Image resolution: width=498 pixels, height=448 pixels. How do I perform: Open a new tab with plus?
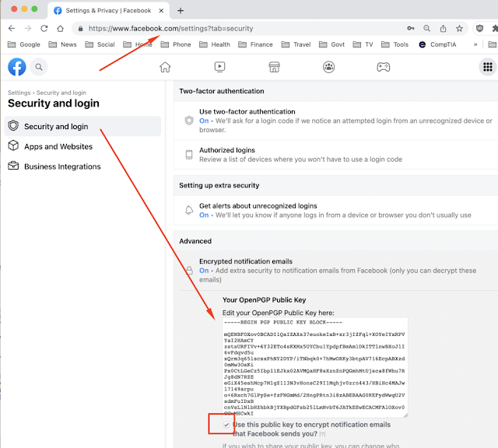point(181,10)
